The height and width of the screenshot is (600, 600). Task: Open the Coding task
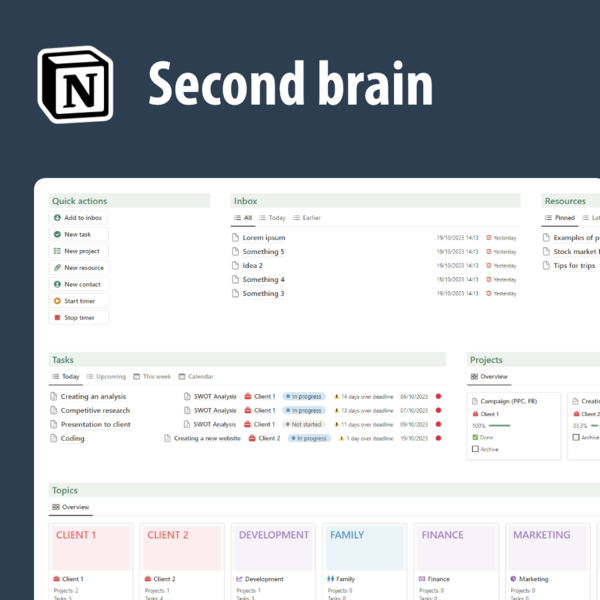[72, 438]
